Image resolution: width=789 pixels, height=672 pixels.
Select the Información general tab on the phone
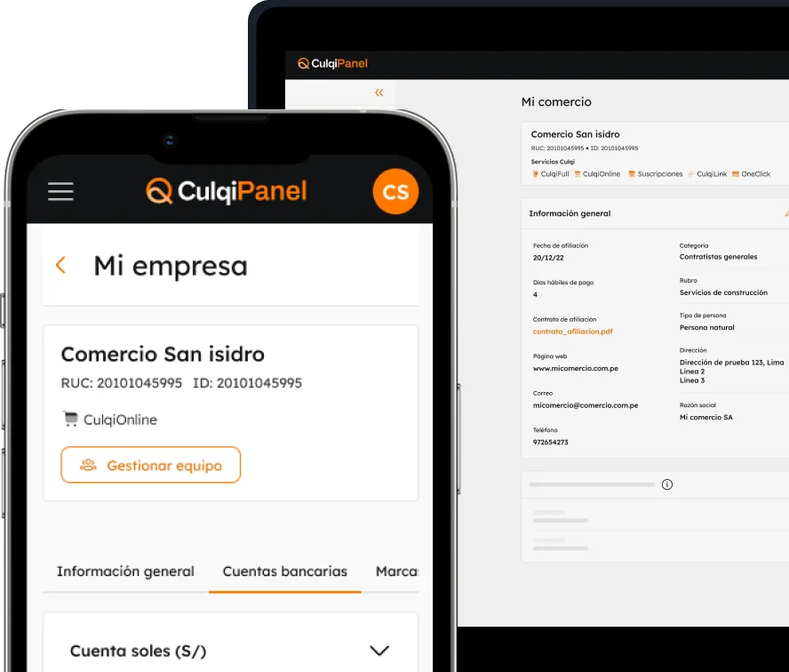point(125,572)
